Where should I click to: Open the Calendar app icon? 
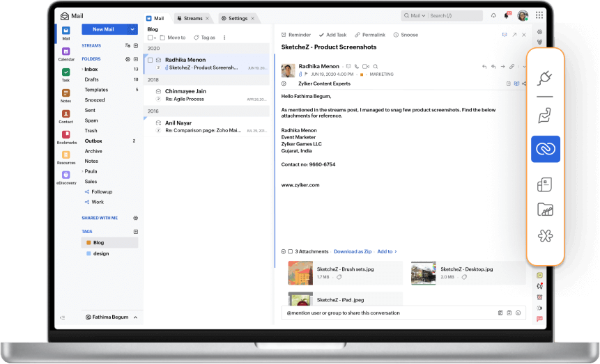[x=66, y=52]
